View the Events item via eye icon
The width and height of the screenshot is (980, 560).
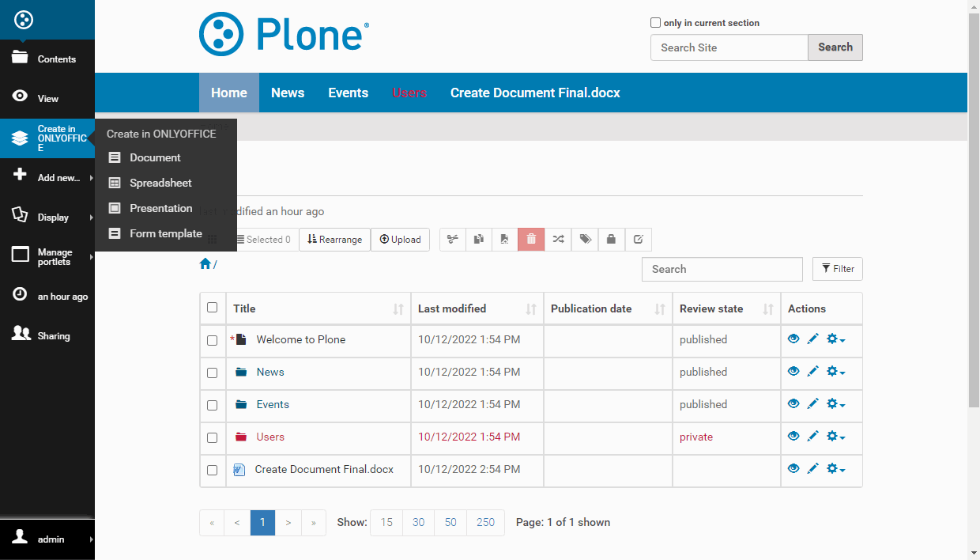(x=793, y=404)
